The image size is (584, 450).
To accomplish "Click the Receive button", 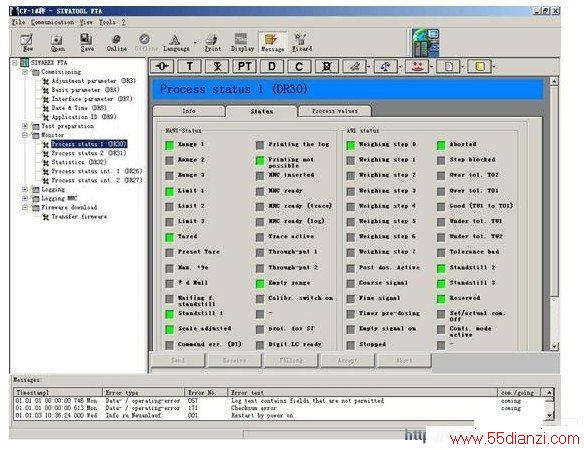I will (x=234, y=360).
